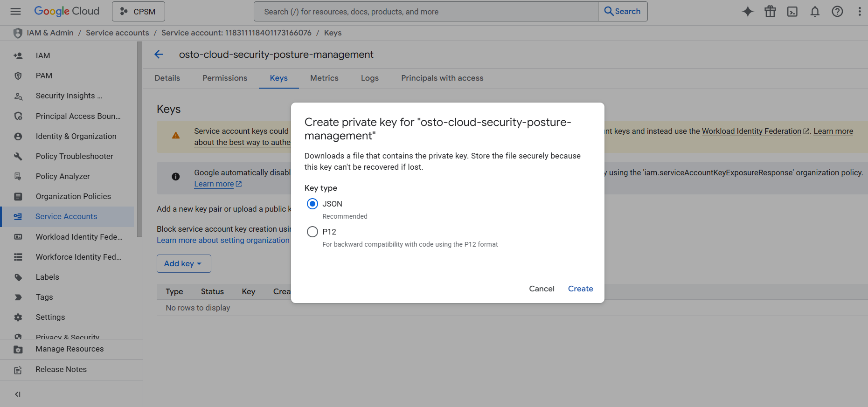
Task: Open the main navigation hamburger menu
Action: click(15, 12)
